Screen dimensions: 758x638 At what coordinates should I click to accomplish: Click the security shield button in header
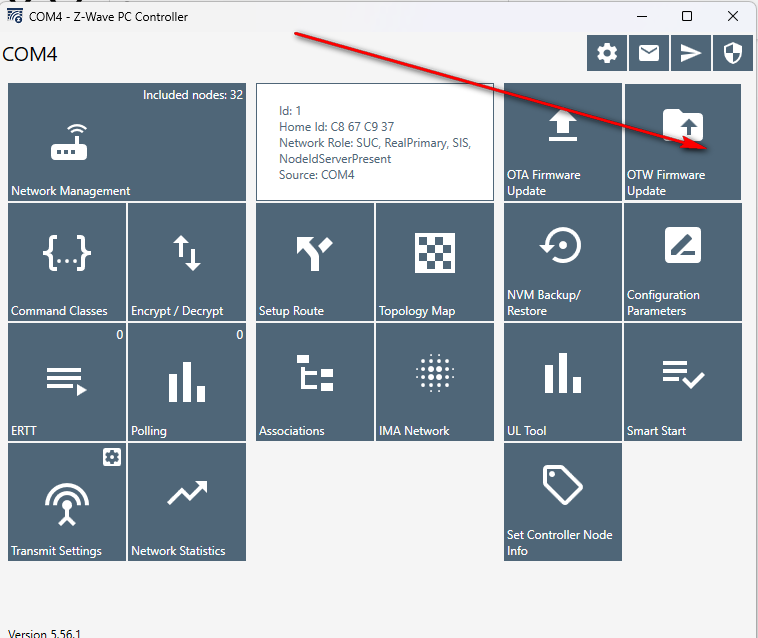[x=733, y=54]
